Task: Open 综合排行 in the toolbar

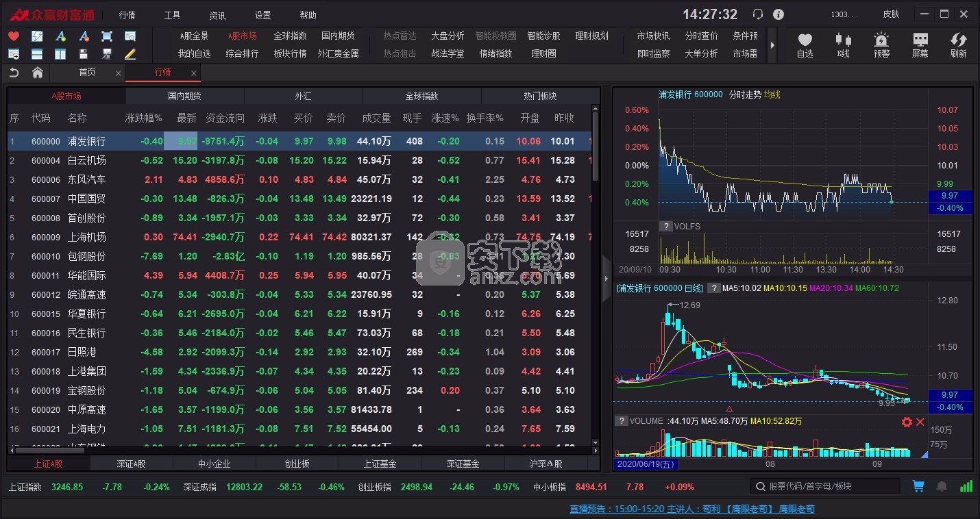Action: coord(242,53)
